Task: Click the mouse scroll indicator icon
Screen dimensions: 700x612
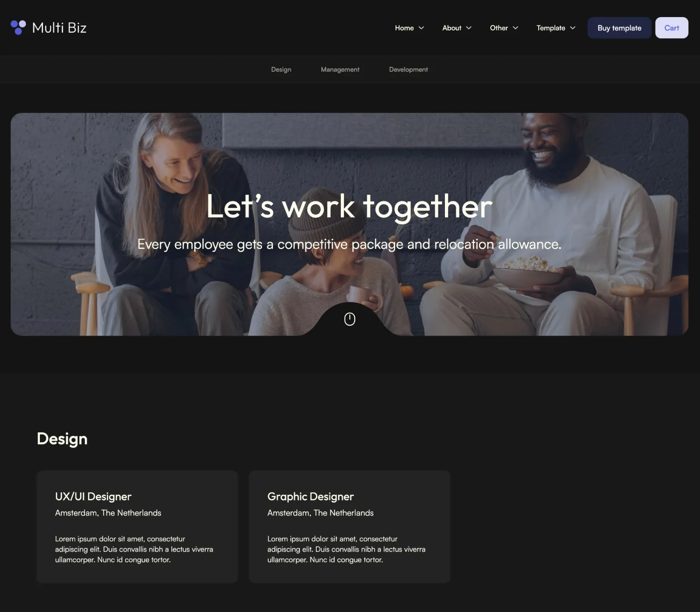Action: [x=350, y=319]
